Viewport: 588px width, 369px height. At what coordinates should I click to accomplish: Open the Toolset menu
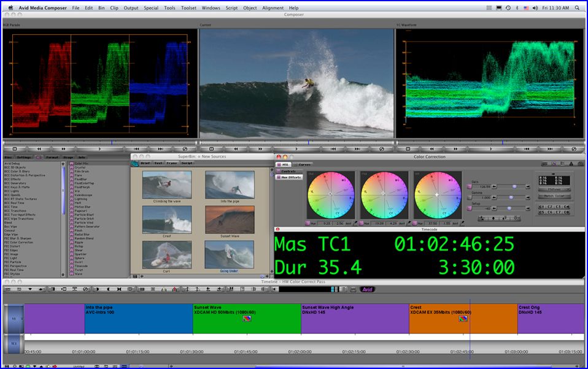[x=190, y=7]
